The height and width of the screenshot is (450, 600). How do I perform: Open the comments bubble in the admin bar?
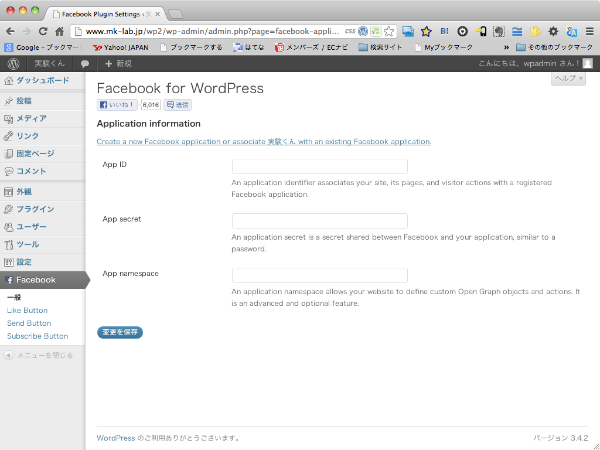click(x=85, y=64)
